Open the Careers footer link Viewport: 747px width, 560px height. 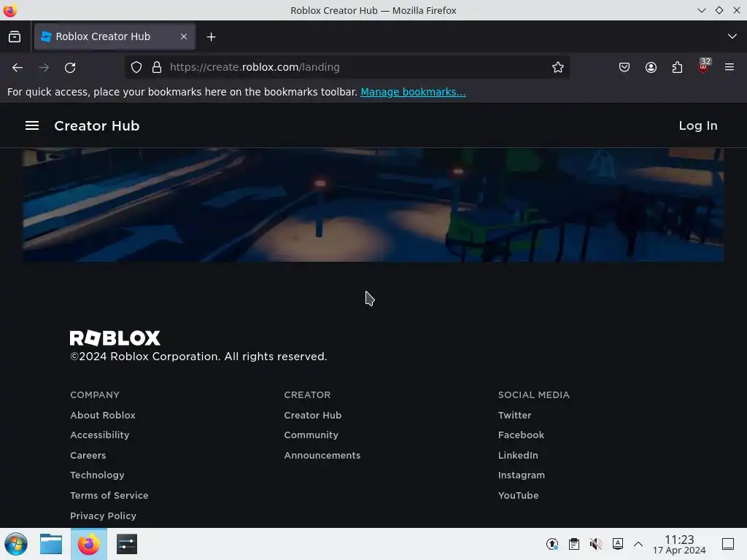coord(88,455)
